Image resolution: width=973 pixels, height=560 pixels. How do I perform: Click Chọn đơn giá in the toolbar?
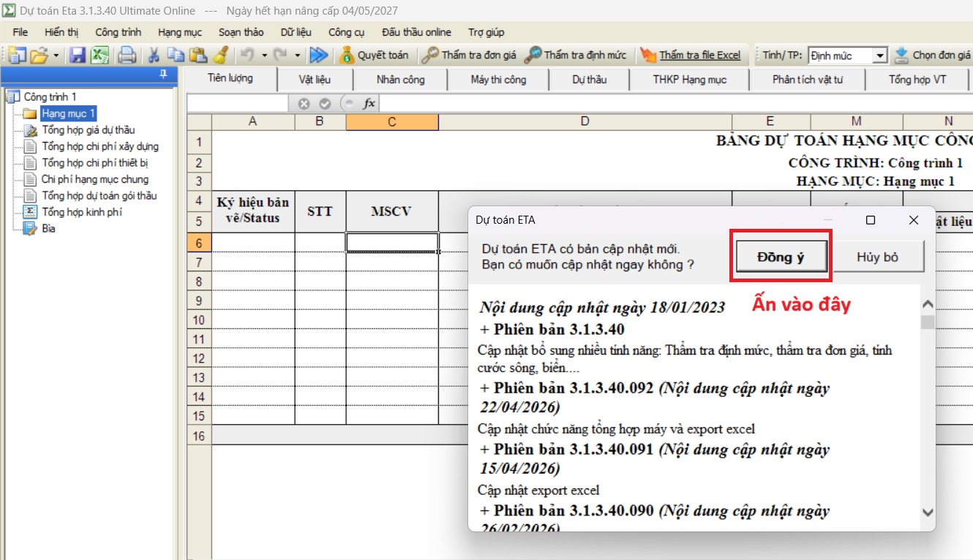933,55
